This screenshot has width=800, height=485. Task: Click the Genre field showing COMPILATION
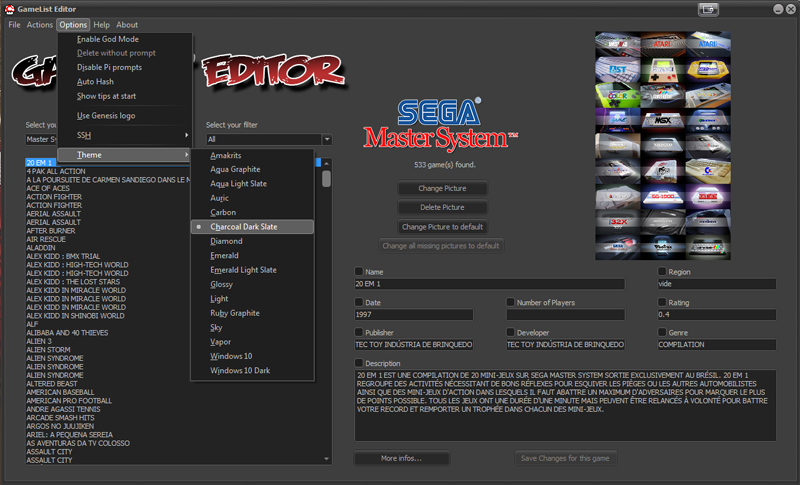point(717,344)
